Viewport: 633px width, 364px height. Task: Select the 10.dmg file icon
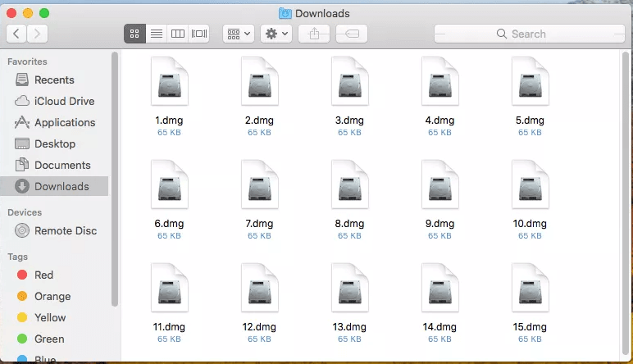(531, 184)
